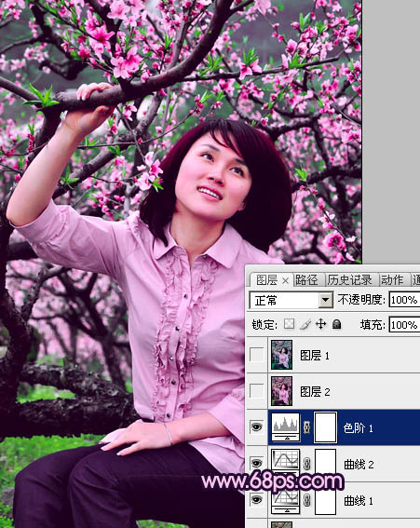Open the 正常 blend mode dropdown
The width and height of the screenshot is (420, 528).
(x=291, y=300)
